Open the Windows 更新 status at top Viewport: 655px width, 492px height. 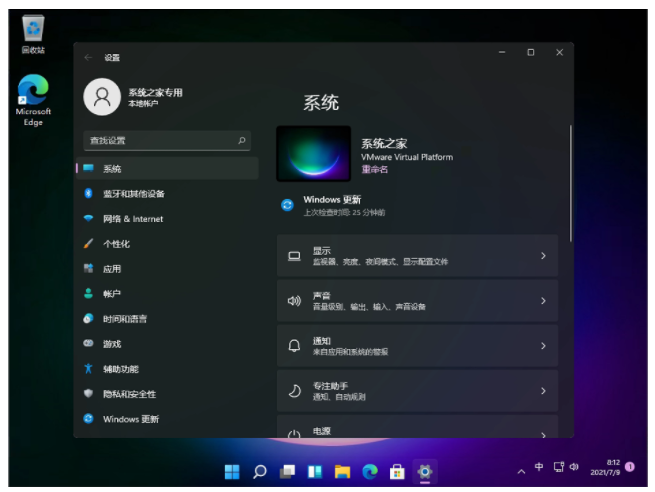coord(333,205)
